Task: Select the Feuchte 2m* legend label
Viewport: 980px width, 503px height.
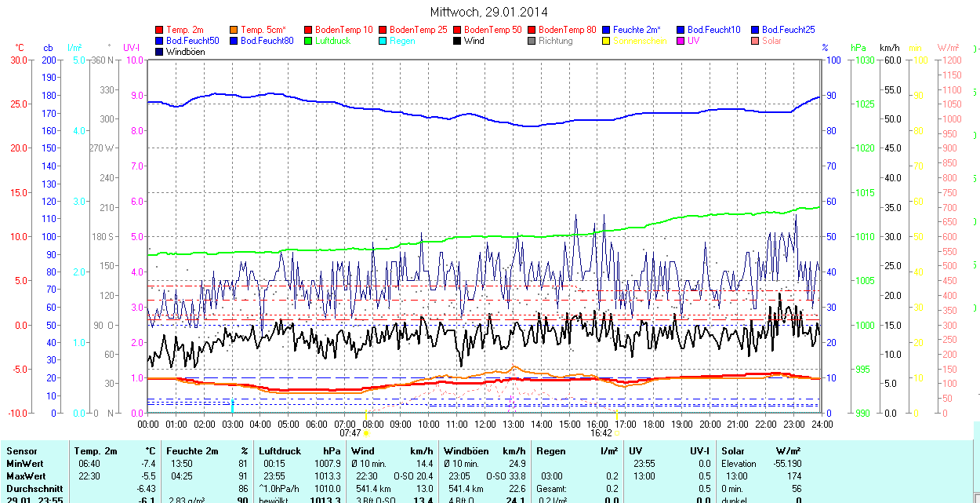Action: [x=637, y=30]
